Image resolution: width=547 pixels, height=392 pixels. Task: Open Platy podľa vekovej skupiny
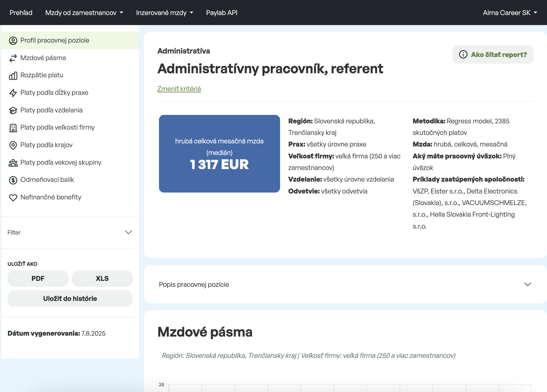click(70, 162)
